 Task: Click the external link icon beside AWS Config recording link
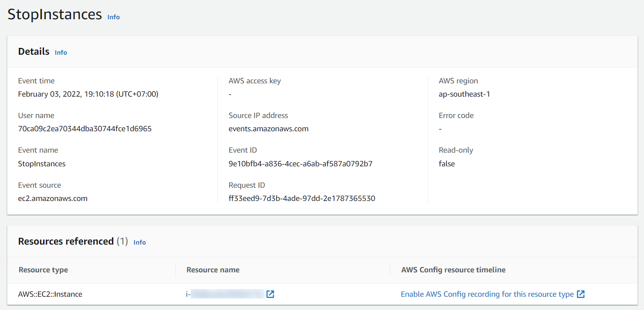click(x=581, y=294)
